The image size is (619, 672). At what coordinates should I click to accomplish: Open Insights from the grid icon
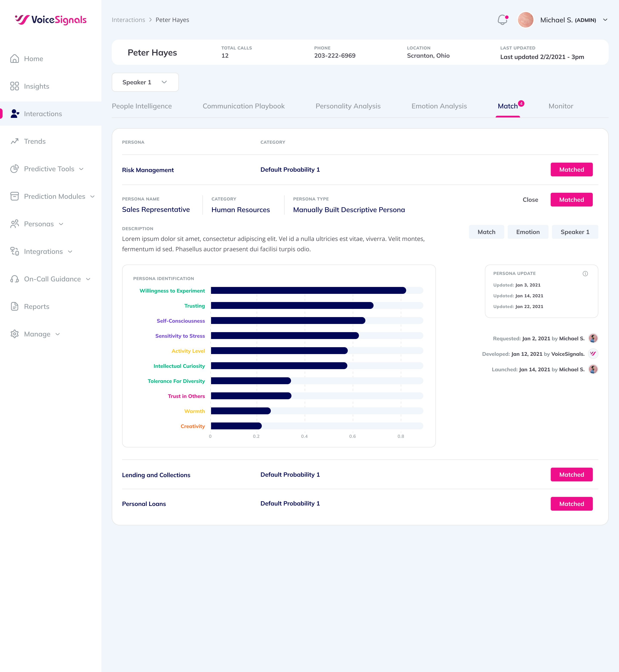coord(14,86)
